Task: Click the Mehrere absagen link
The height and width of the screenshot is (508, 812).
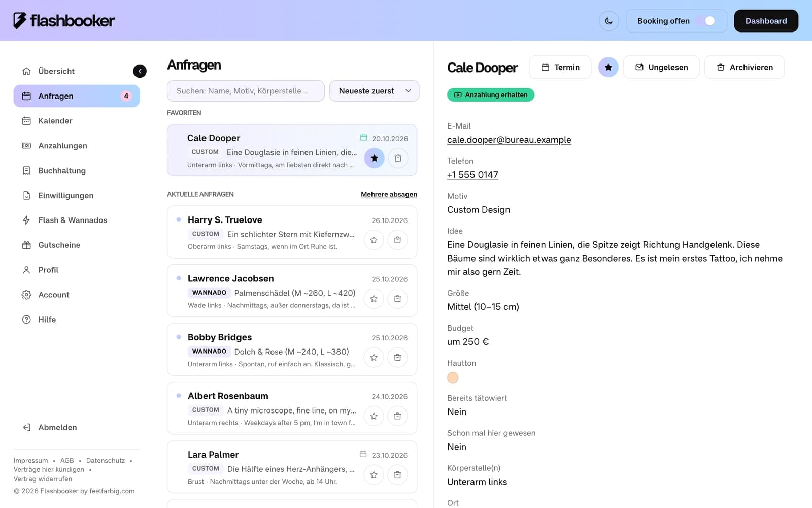Action: click(x=389, y=194)
